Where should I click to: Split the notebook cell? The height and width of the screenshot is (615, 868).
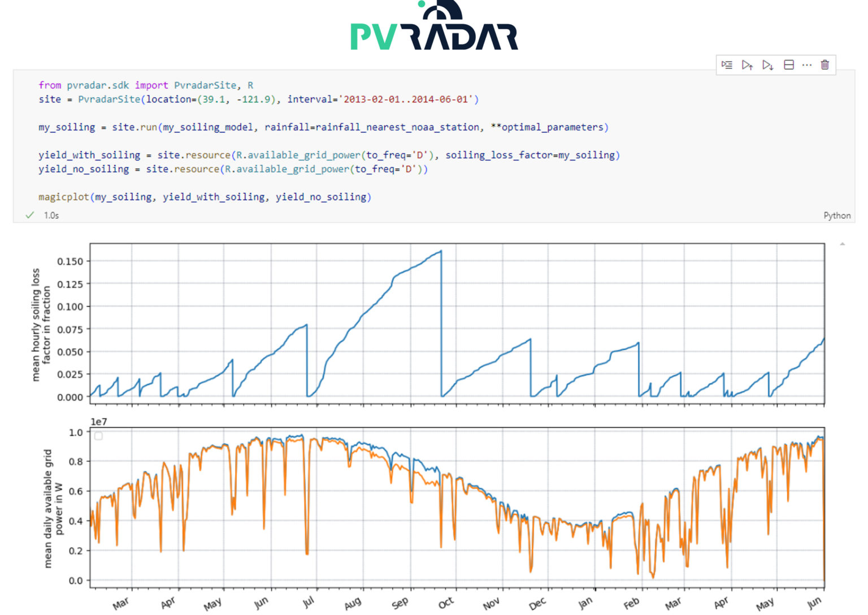coord(789,65)
